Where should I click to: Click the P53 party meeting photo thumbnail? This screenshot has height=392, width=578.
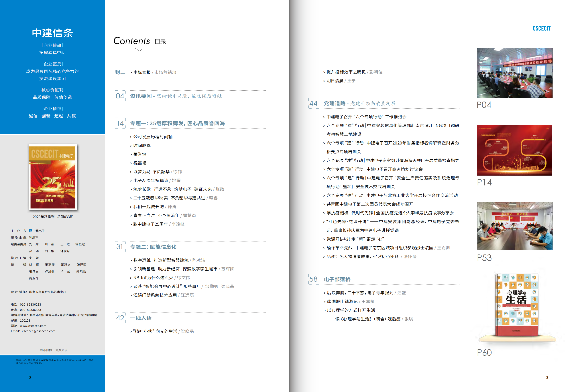515,226
